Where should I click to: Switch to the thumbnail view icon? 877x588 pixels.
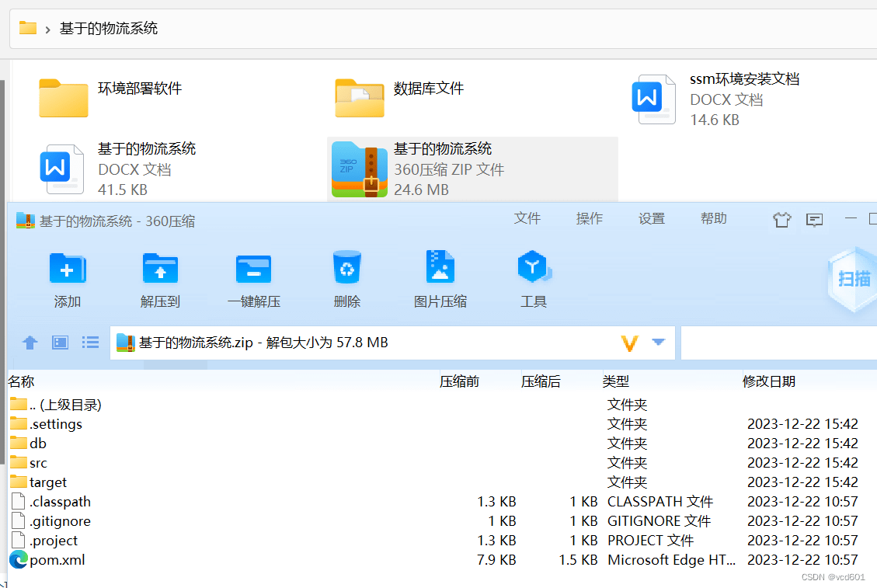coord(61,342)
